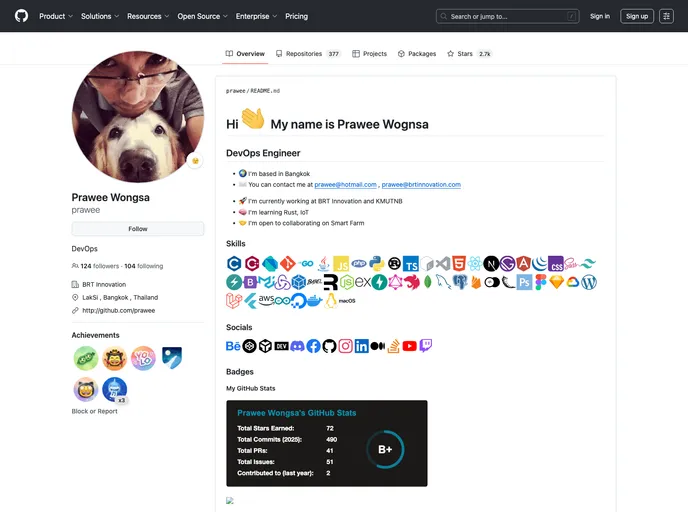
Task: Click the Sign up button
Action: (x=637, y=16)
